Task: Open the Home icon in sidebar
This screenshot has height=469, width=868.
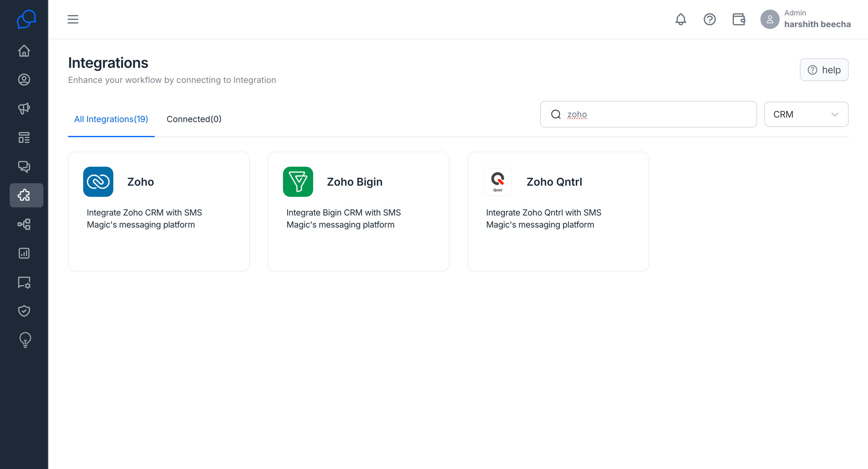Action: tap(24, 51)
